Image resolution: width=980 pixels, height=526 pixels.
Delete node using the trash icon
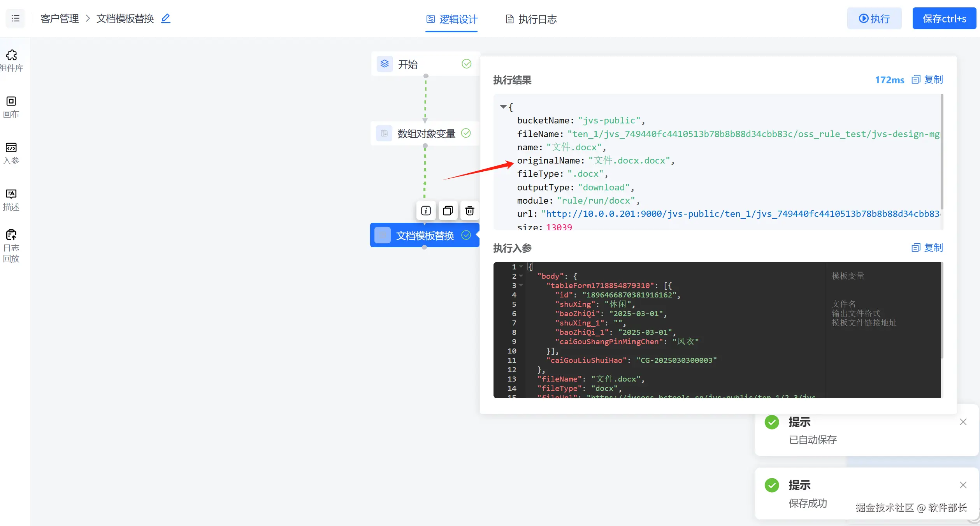click(x=470, y=211)
